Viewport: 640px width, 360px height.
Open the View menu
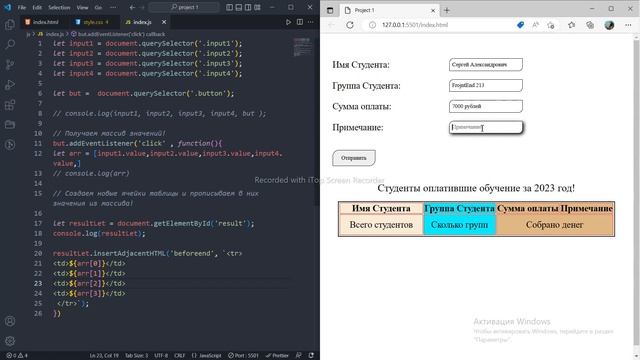point(82,7)
